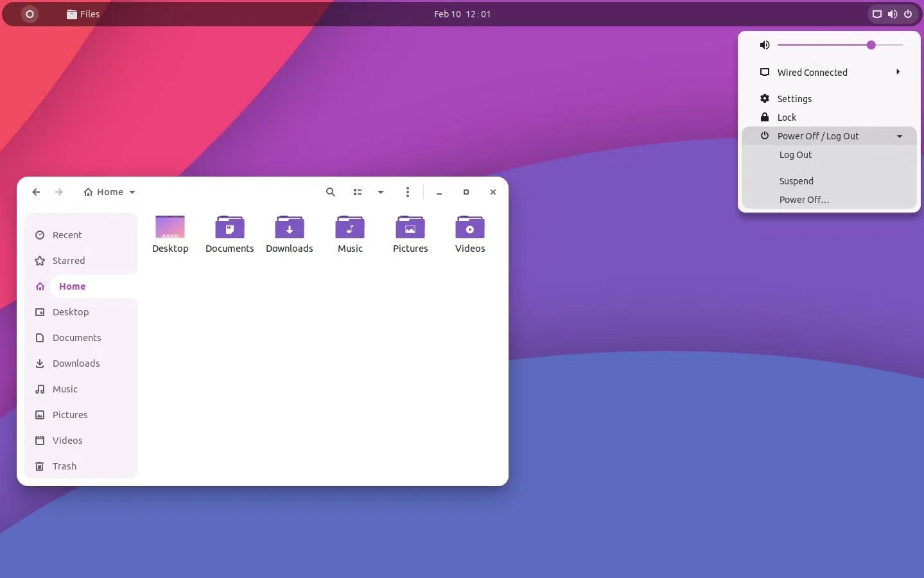Viewport: 924px width, 578px height.
Task: Collapse the Power Off / Log Out section
Action: (900, 136)
